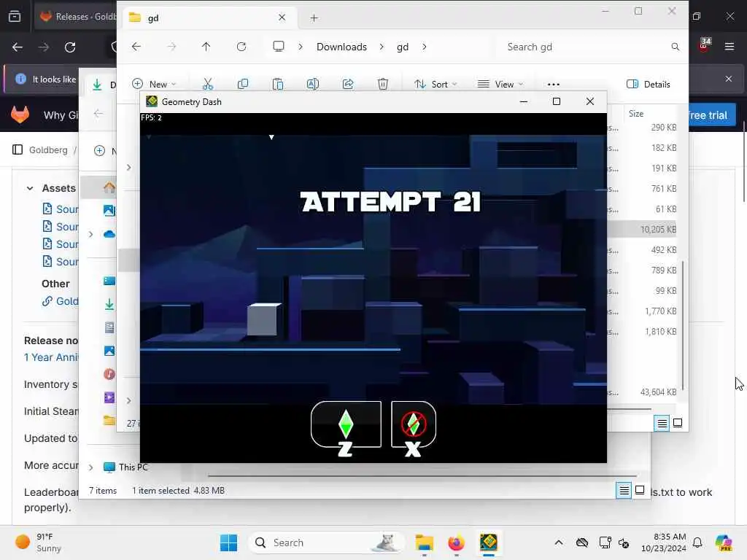Image resolution: width=747 pixels, height=560 pixels.
Task: Toggle the Details pane button
Action: pyautogui.click(x=649, y=85)
